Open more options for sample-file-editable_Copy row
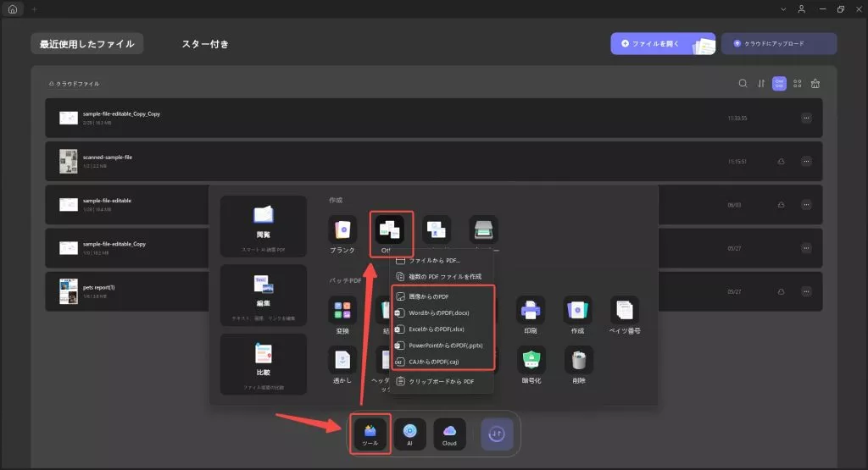 pos(806,248)
